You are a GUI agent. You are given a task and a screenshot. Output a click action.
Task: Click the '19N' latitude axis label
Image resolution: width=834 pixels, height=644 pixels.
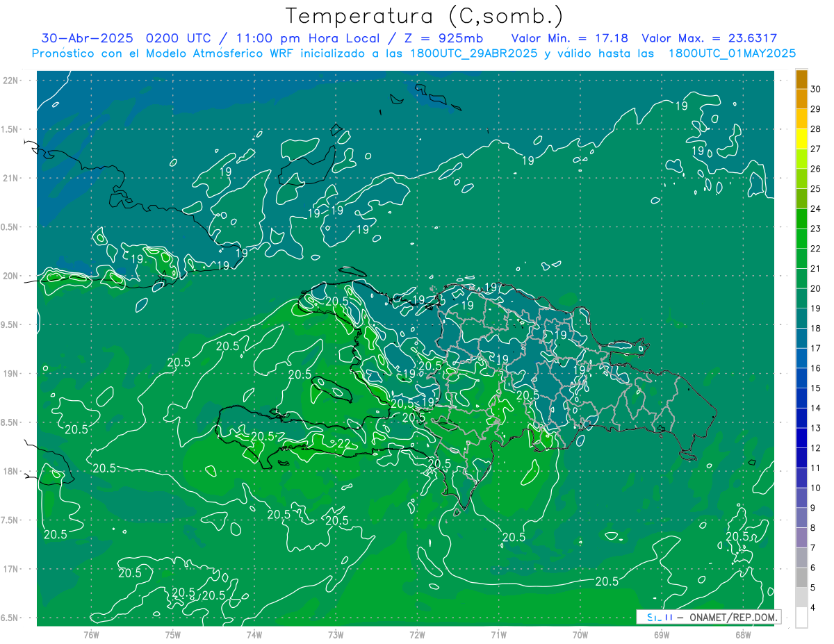(10, 374)
